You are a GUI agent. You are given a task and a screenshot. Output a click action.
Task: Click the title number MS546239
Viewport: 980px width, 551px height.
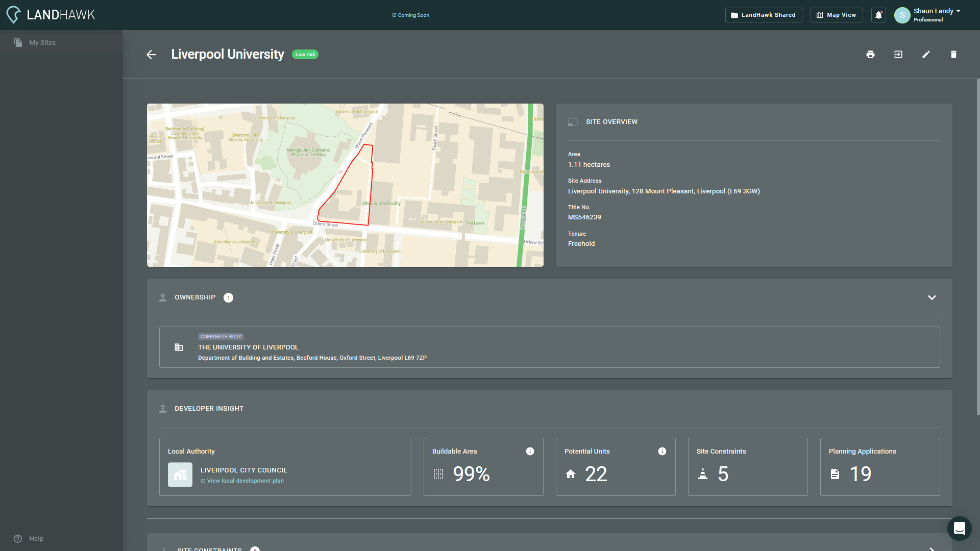click(x=584, y=217)
